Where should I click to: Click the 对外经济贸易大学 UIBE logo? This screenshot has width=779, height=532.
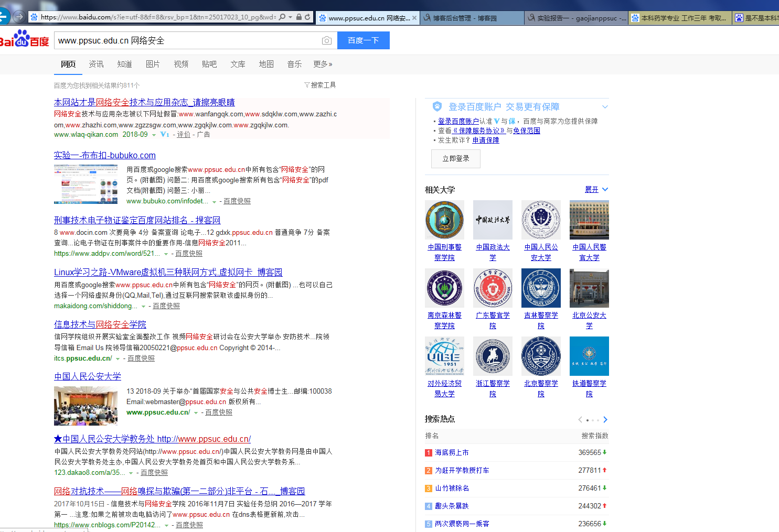pyautogui.click(x=444, y=356)
